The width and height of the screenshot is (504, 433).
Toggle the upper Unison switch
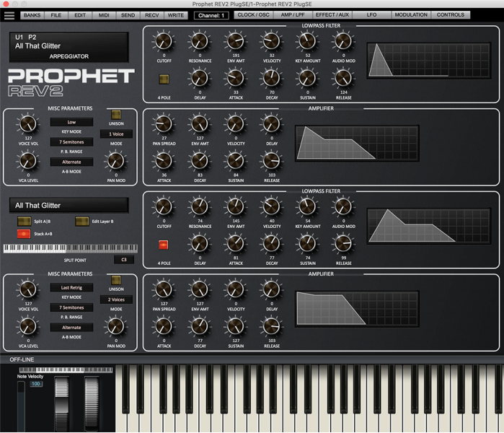click(116, 115)
